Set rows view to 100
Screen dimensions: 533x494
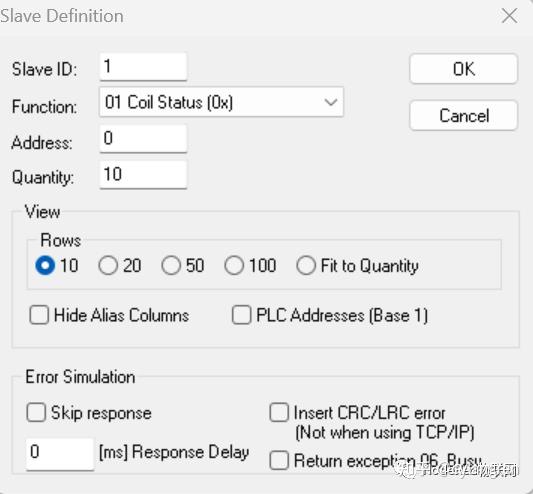234,265
